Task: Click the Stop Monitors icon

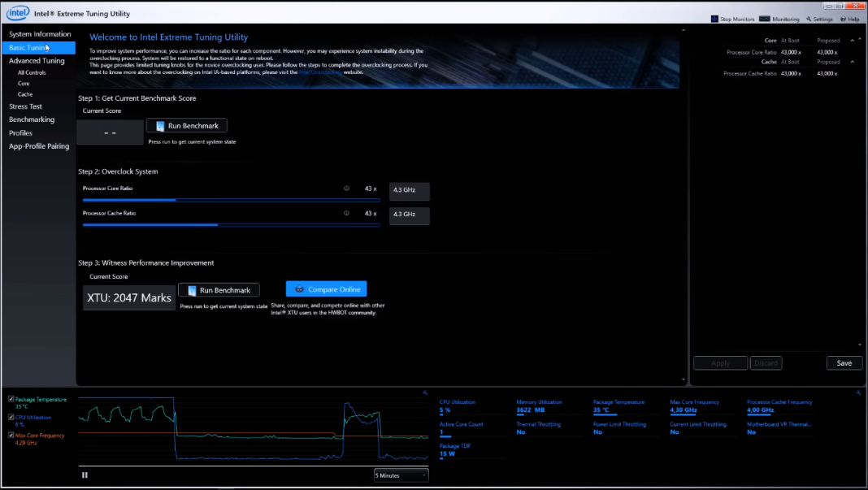Action: pyautogui.click(x=714, y=18)
